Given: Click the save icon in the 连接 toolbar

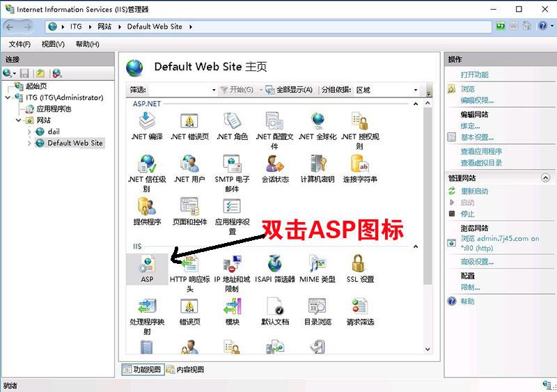Looking at the screenshot, I should tap(24, 74).
